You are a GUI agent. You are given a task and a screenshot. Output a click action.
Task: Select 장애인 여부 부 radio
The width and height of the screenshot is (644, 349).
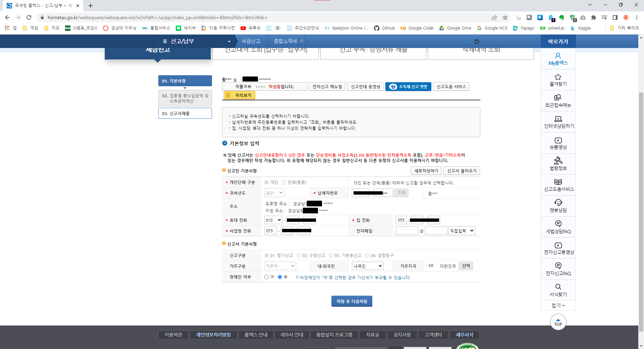280,277
